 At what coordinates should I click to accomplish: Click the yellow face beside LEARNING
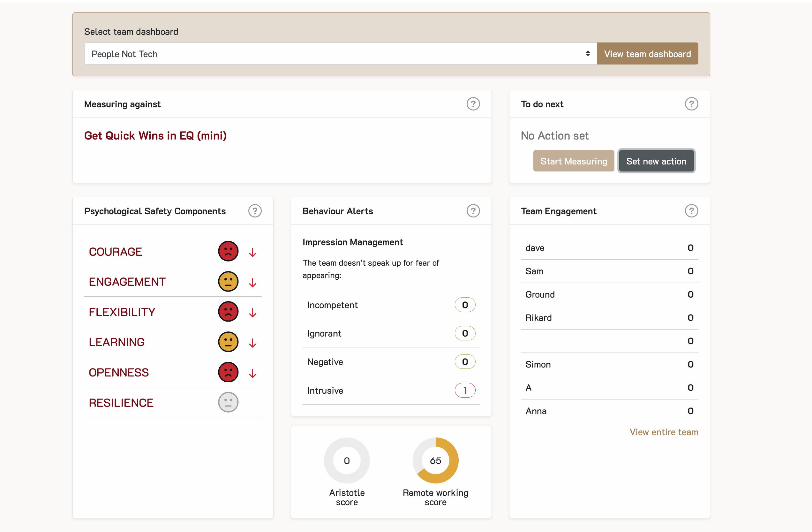click(x=228, y=342)
